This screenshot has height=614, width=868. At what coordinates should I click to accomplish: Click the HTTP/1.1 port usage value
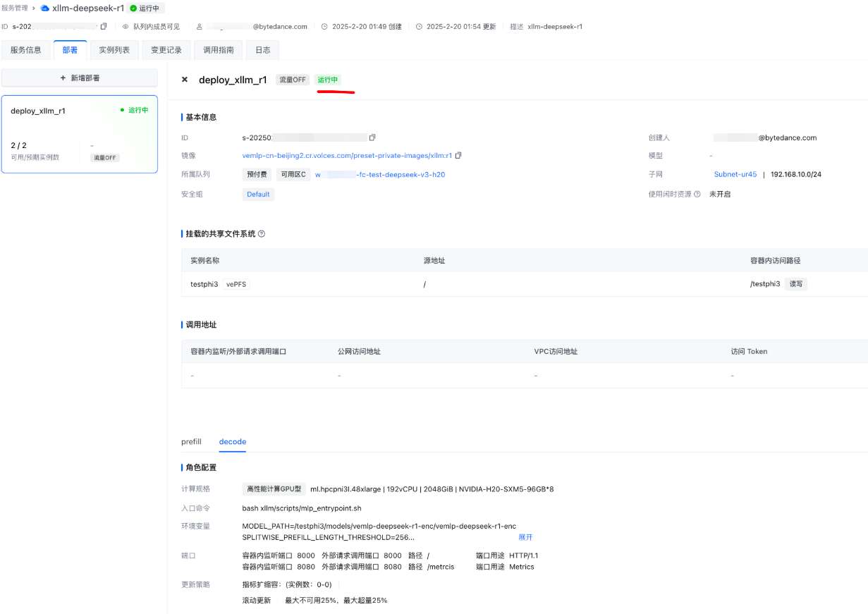pyautogui.click(x=524, y=555)
